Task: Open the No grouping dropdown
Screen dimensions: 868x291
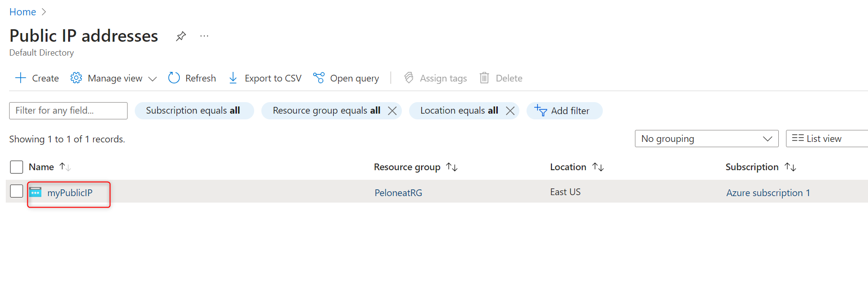Action: tap(706, 139)
